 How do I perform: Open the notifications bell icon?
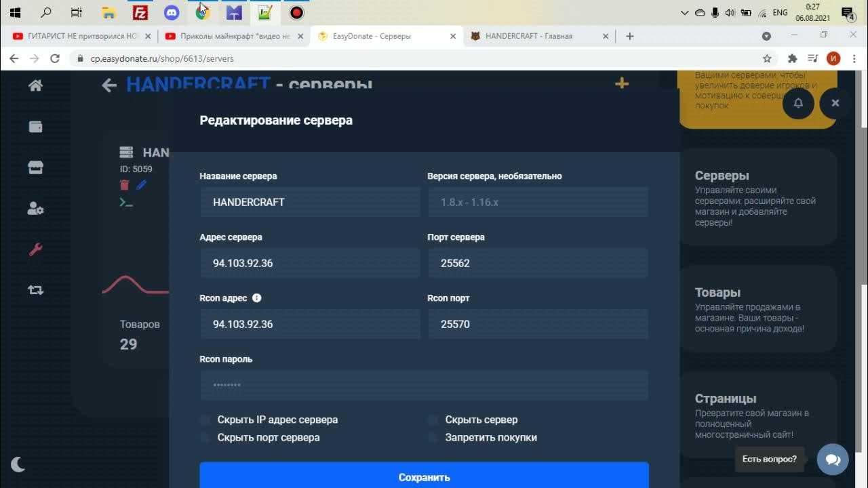tap(798, 103)
